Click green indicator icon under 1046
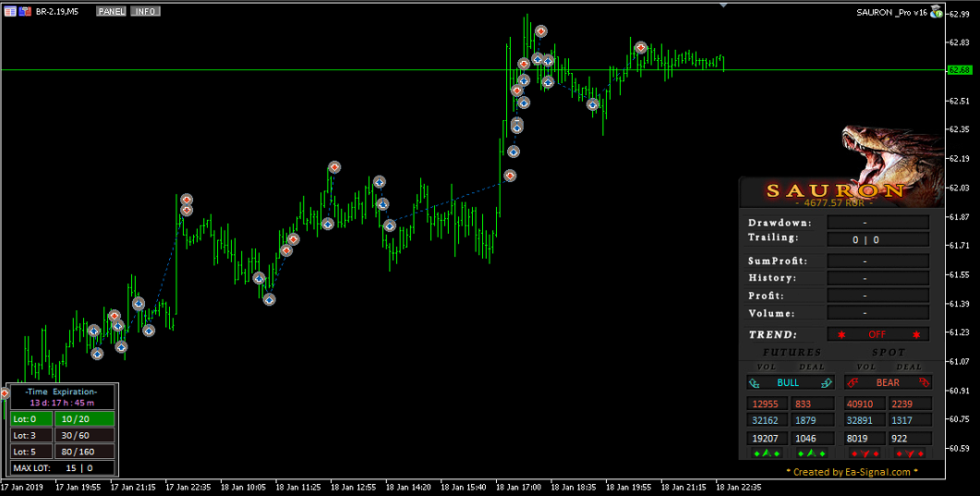 click(x=811, y=454)
